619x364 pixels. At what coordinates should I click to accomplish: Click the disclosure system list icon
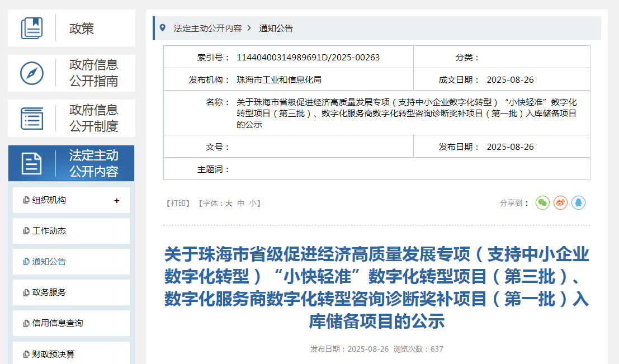click(32, 118)
